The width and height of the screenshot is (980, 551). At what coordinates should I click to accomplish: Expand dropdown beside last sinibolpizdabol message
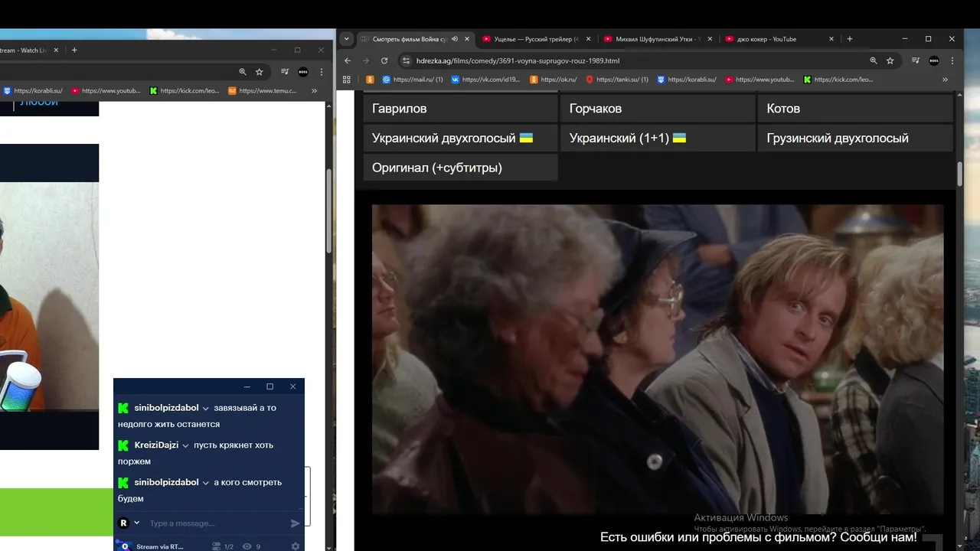coord(205,483)
